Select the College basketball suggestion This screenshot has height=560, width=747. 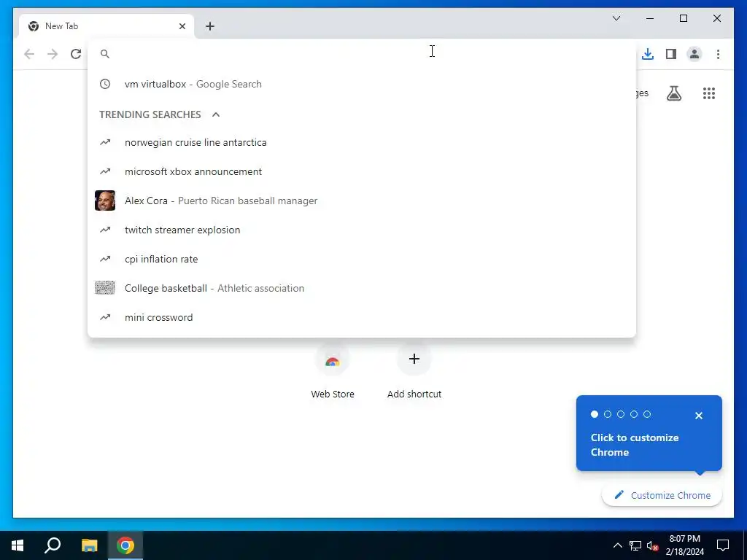click(362, 288)
